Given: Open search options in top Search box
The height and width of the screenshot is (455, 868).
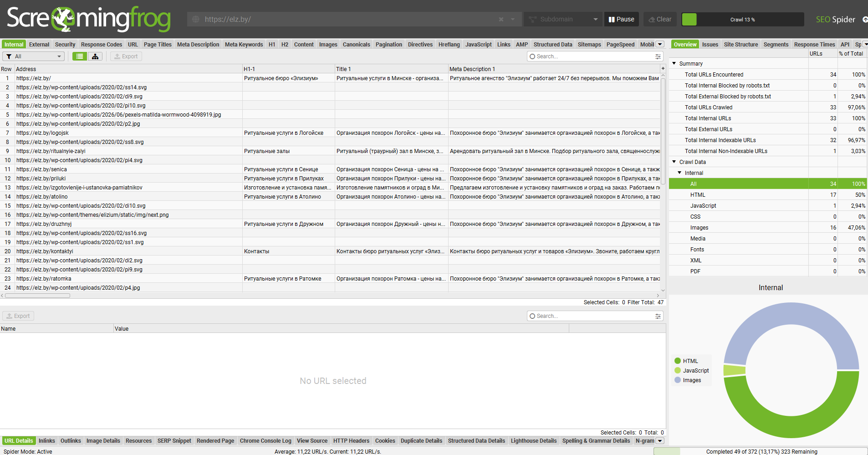Looking at the screenshot, I should (658, 56).
